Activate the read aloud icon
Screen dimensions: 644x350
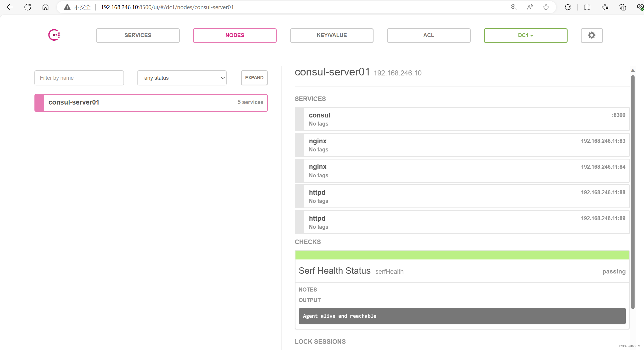(530, 7)
